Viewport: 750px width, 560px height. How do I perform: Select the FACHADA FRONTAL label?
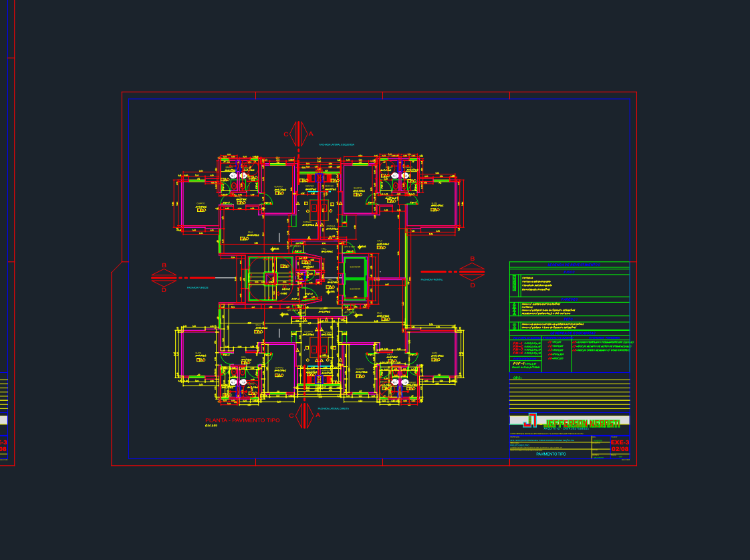click(432, 279)
